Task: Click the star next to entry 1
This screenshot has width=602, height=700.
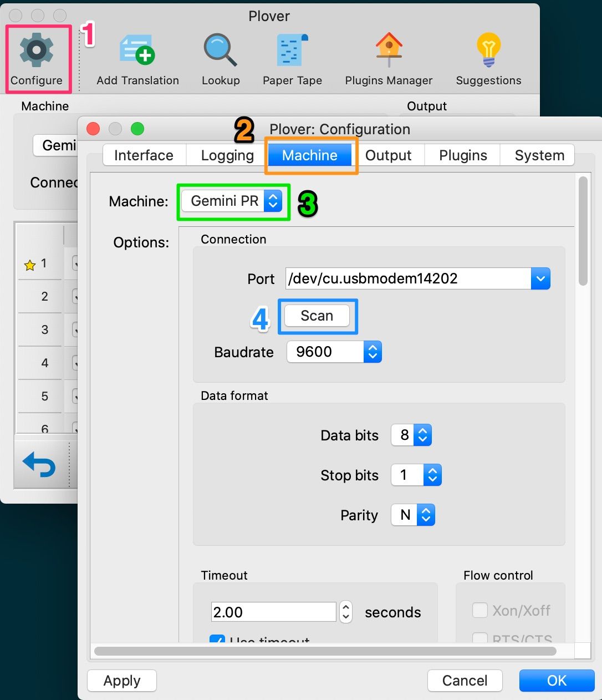Action: coord(30,264)
